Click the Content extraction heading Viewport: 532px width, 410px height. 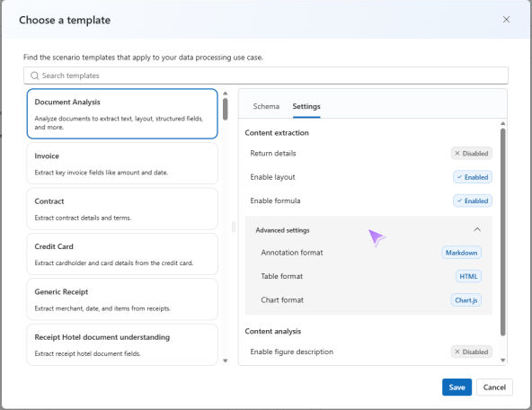pyautogui.click(x=277, y=133)
